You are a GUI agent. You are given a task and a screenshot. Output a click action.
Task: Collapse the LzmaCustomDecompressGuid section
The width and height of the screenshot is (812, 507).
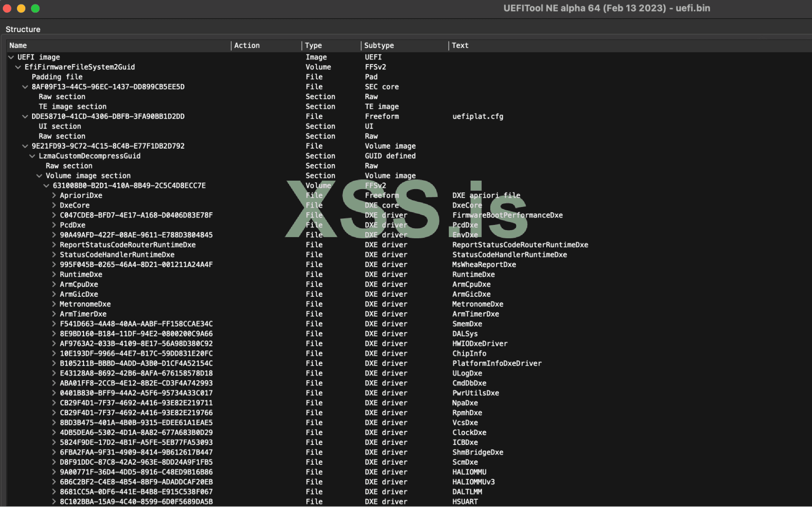[x=32, y=156]
